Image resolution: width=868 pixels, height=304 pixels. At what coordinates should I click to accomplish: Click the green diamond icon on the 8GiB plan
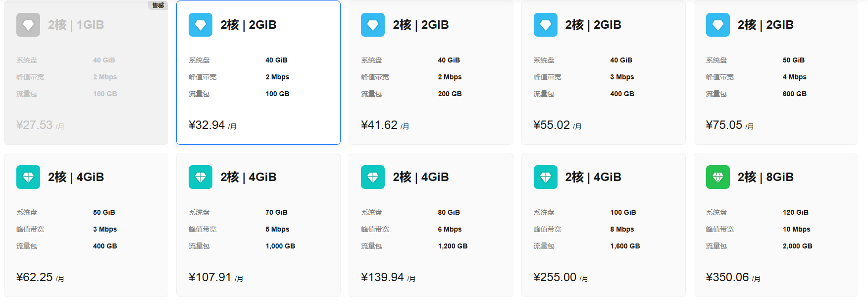pyautogui.click(x=717, y=177)
